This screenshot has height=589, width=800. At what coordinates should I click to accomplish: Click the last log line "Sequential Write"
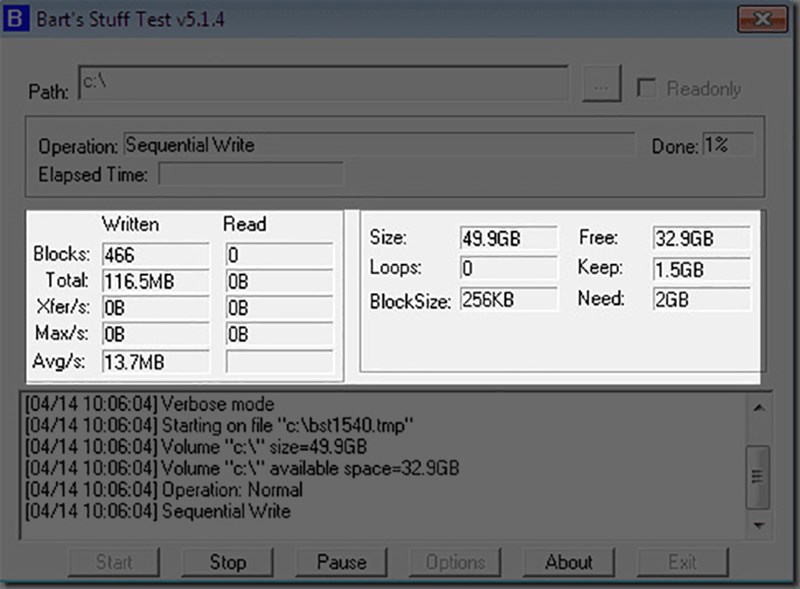point(158,511)
